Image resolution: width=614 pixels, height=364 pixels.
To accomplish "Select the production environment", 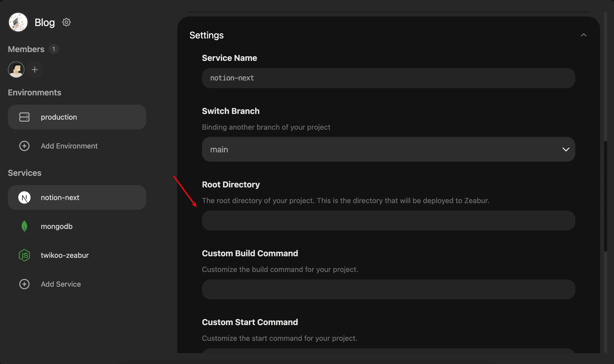I will [77, 117].
